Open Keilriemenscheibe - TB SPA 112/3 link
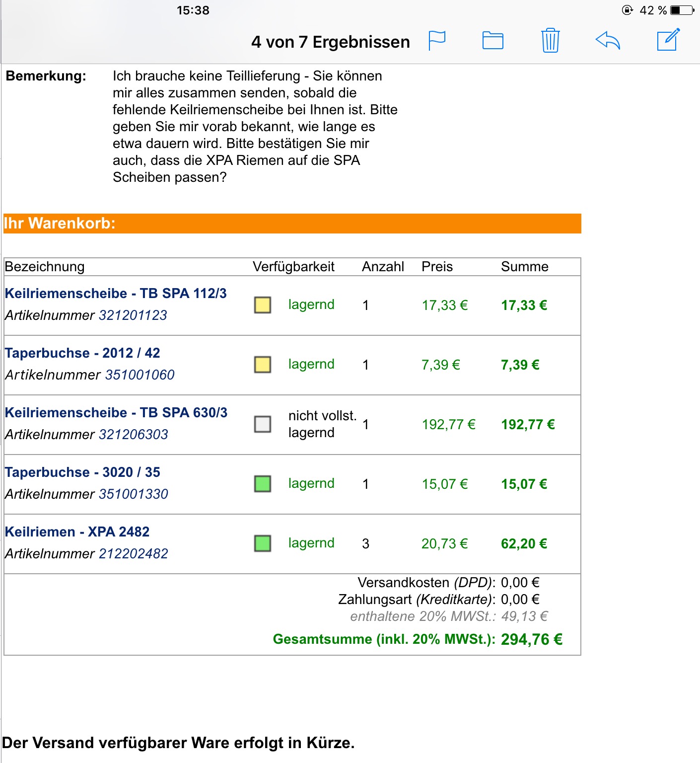 [x=116, y=294]
